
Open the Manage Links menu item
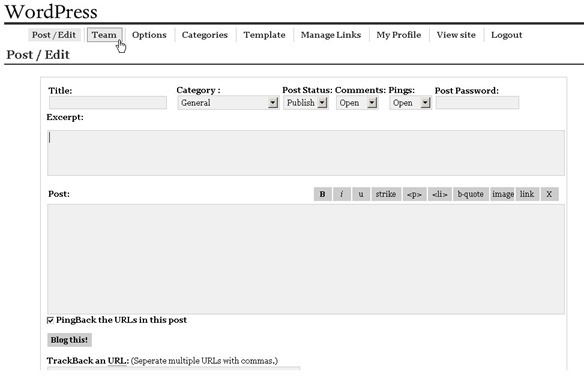click(x=331, y=35)
